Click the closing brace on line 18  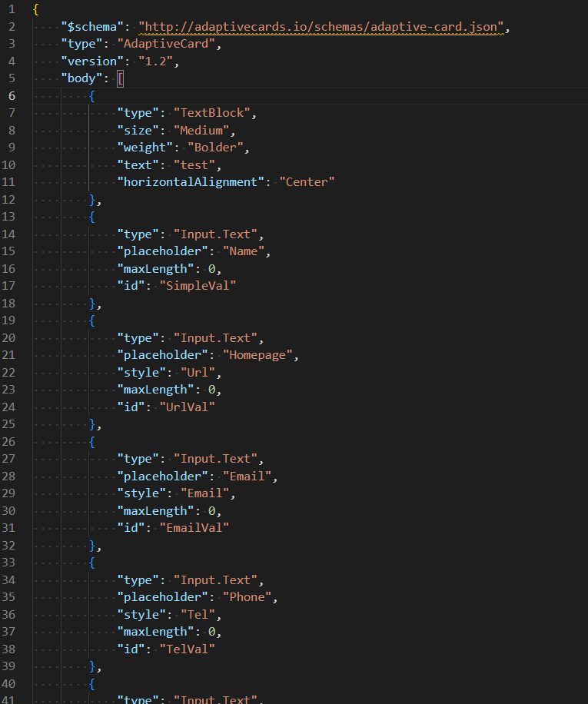(x=92, y=304)
